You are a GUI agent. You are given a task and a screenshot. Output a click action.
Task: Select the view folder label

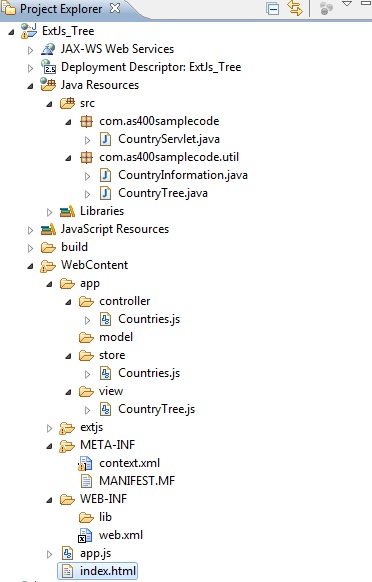[111, 391]
